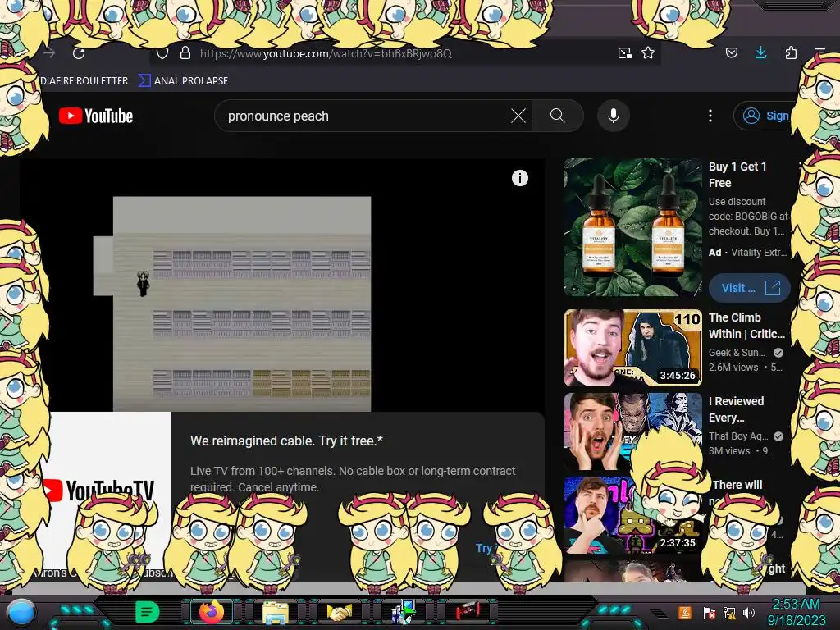
Task: Click 'Buy 1 Get 1 Free' ad title
Action: [737, 175]
